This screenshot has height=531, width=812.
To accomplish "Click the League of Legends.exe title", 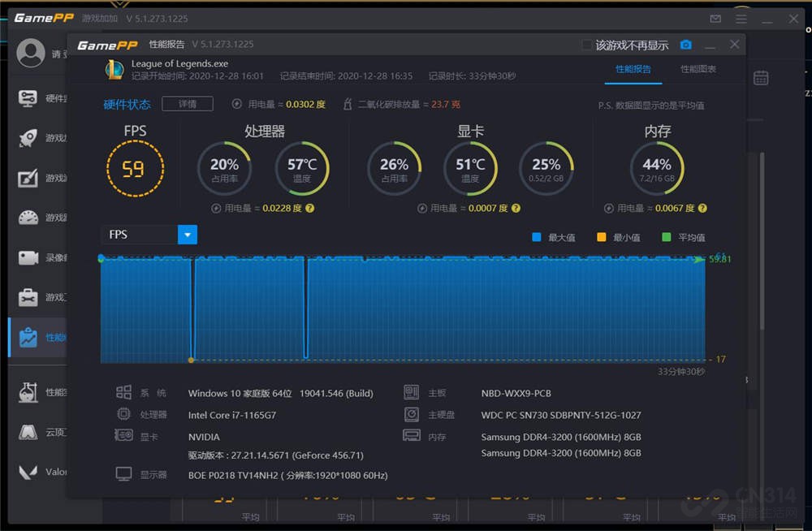I will (179, 63).
